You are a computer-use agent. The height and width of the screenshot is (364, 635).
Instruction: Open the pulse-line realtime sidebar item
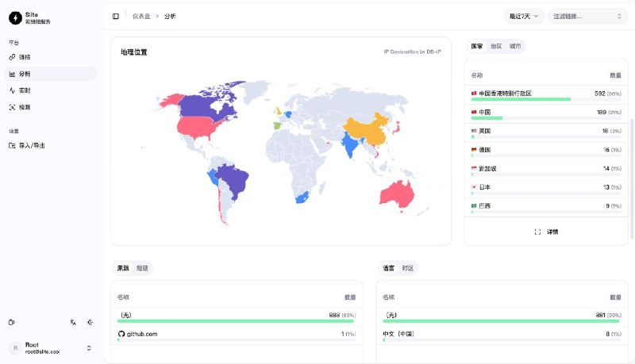(50, 90)
